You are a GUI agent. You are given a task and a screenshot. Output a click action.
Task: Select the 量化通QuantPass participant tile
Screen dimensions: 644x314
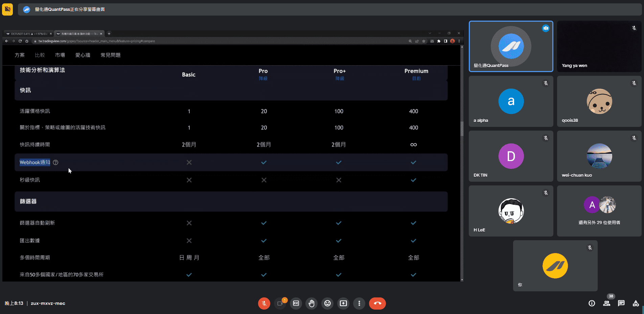tap(511, 46)
